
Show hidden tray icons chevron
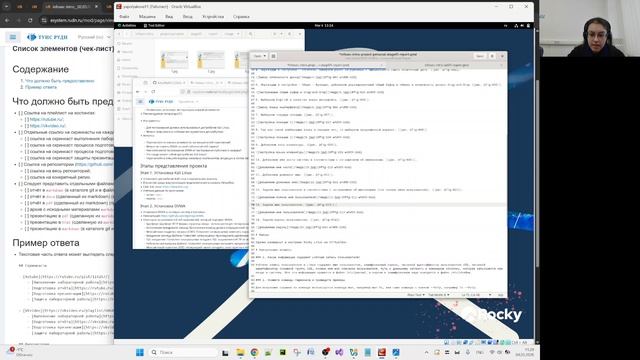coord(427,352)
